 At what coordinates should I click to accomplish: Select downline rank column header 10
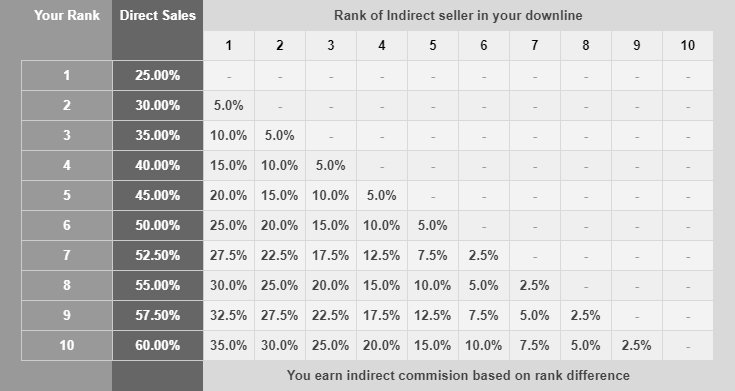coord(688,45)
